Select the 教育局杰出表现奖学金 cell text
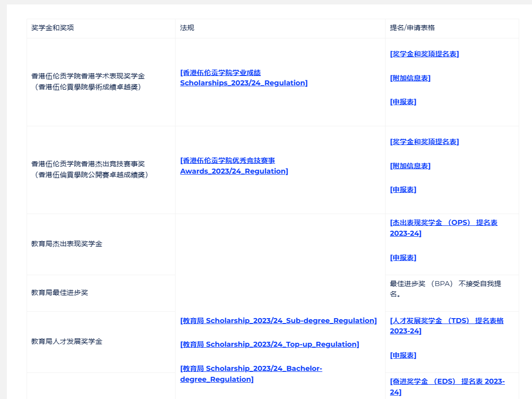532x399 pixels. [x=67, y=244]
